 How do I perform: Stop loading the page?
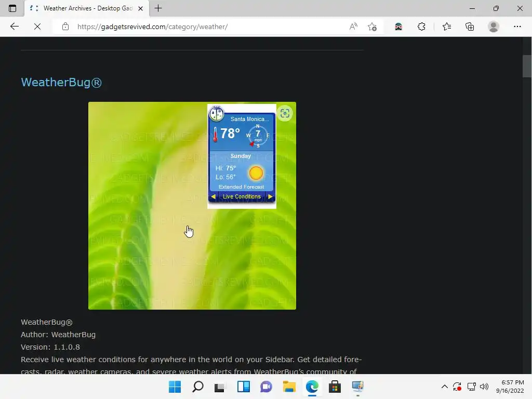tap(37, 26)
